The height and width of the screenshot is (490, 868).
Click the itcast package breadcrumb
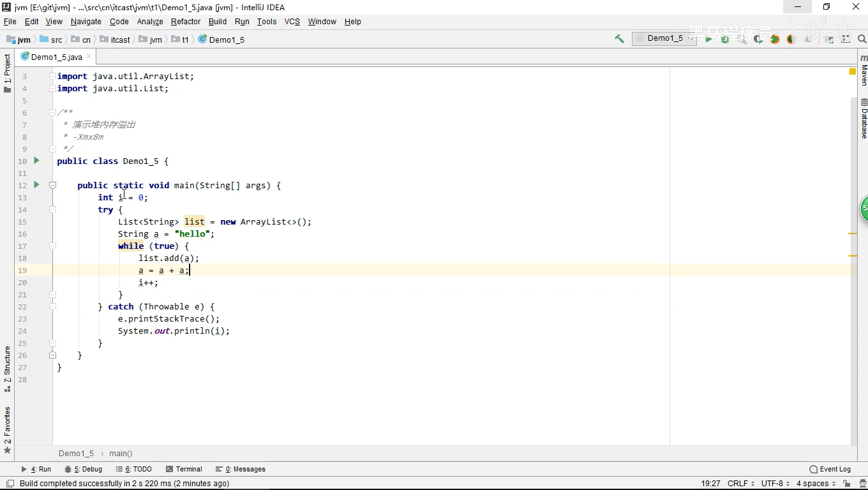click(x=116, y=40)
